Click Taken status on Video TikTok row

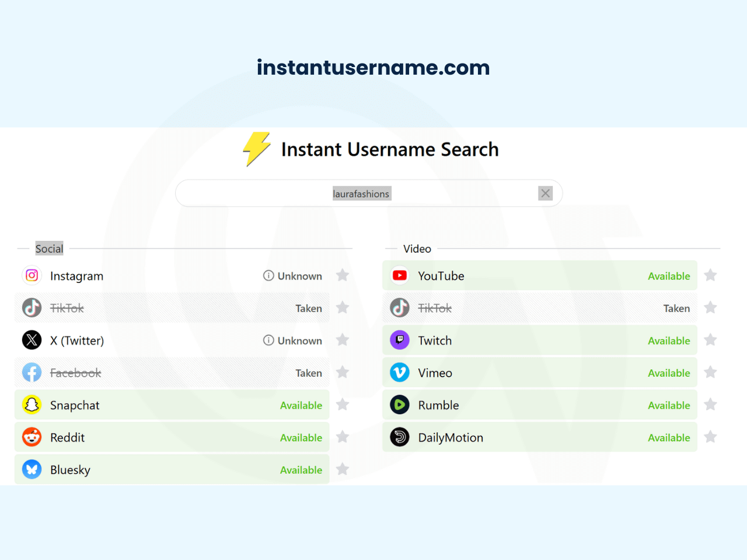tap(676, 308)
